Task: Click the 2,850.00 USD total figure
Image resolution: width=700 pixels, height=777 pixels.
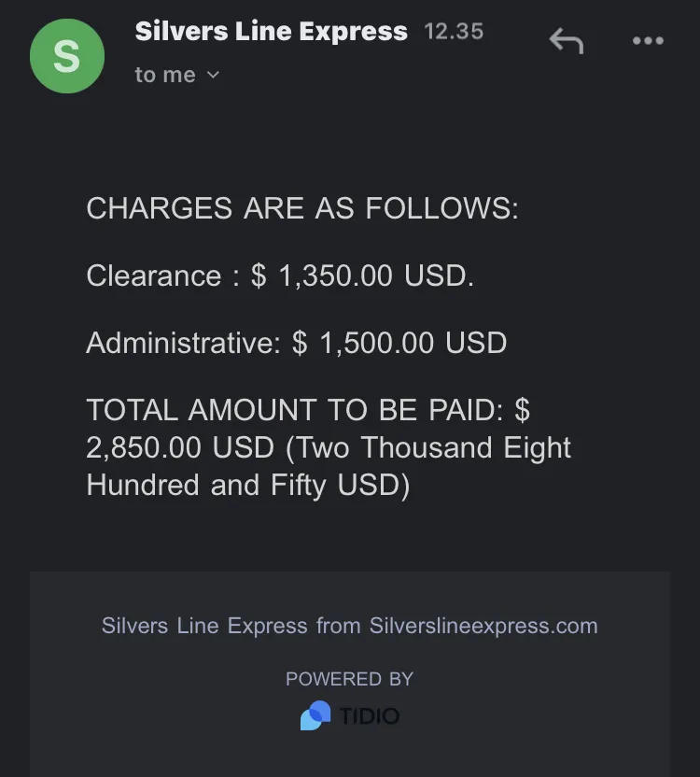Action: (x=180, y=447)
